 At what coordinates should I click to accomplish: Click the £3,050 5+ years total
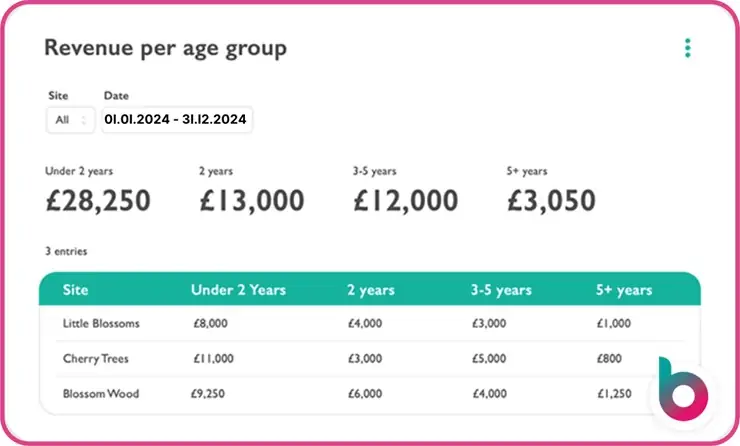coord(551,200)
